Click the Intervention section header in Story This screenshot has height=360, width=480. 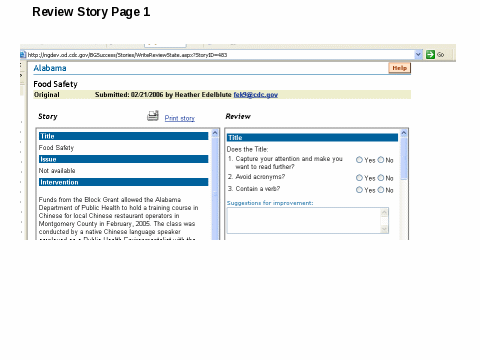point(123,182)
